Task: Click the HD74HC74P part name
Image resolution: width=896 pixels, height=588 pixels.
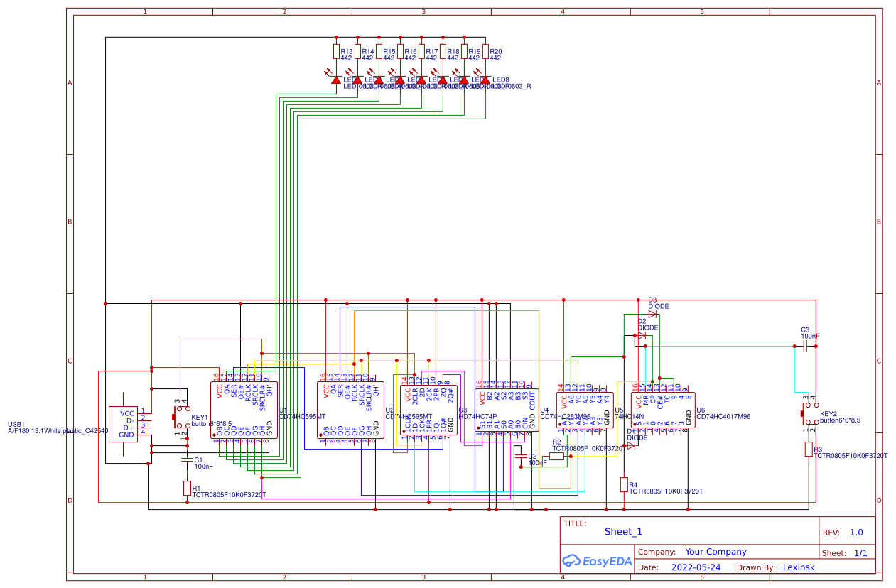Action: click(478, 417)
